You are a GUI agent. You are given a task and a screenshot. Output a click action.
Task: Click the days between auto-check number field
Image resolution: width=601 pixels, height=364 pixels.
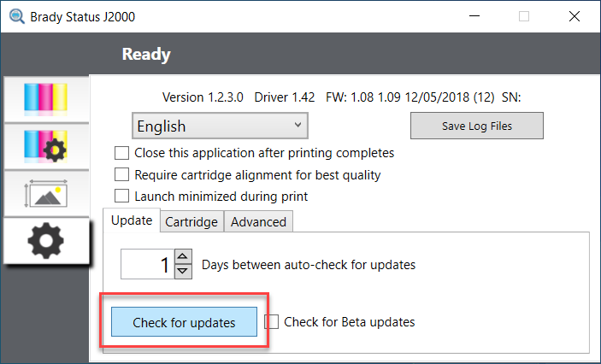tap(147, 264)
